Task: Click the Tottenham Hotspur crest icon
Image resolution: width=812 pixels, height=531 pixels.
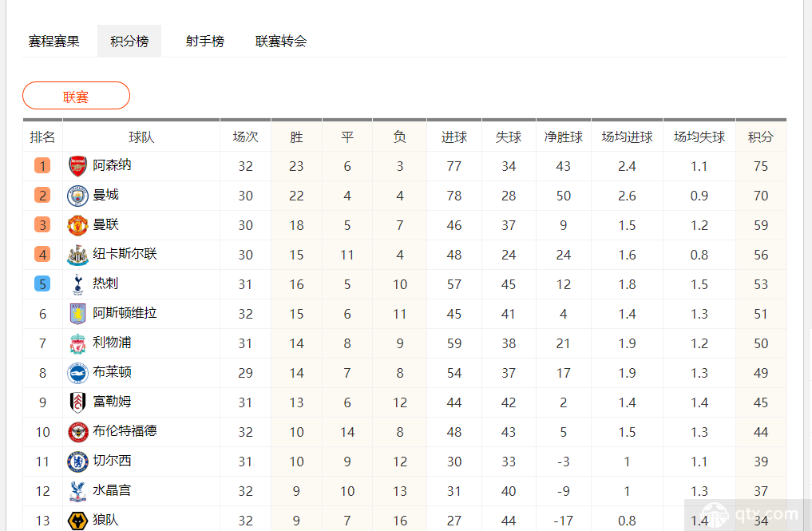Action: coord(77,284)
